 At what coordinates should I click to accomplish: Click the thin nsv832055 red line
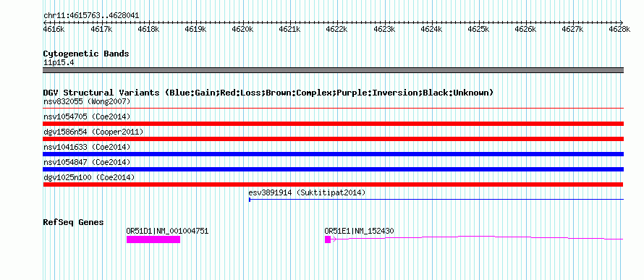[333, 109]
